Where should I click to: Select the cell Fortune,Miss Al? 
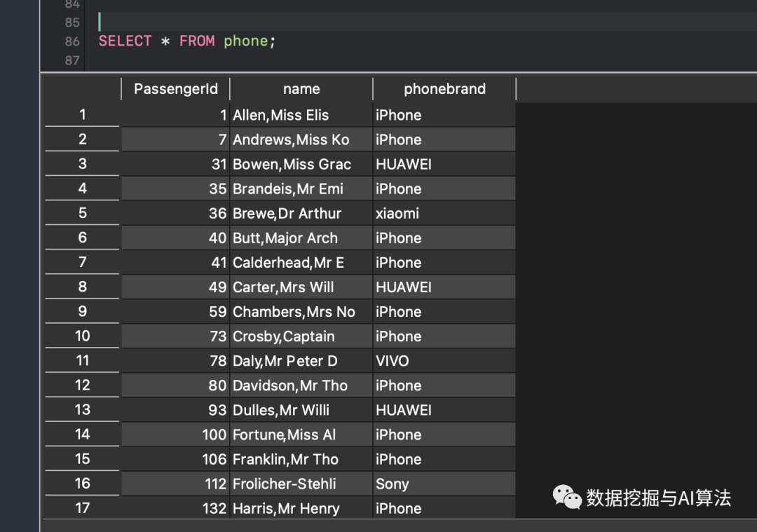pos(301,435)
